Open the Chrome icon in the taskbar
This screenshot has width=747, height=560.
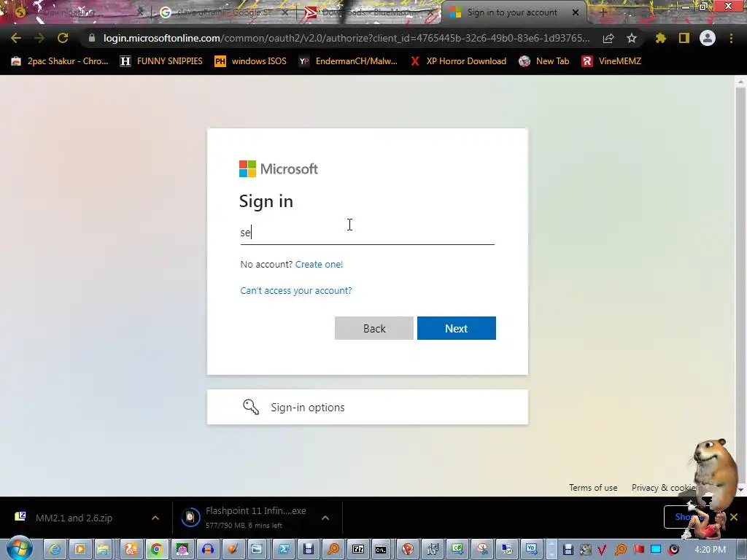pyautogui.click(x=156, y=550)
